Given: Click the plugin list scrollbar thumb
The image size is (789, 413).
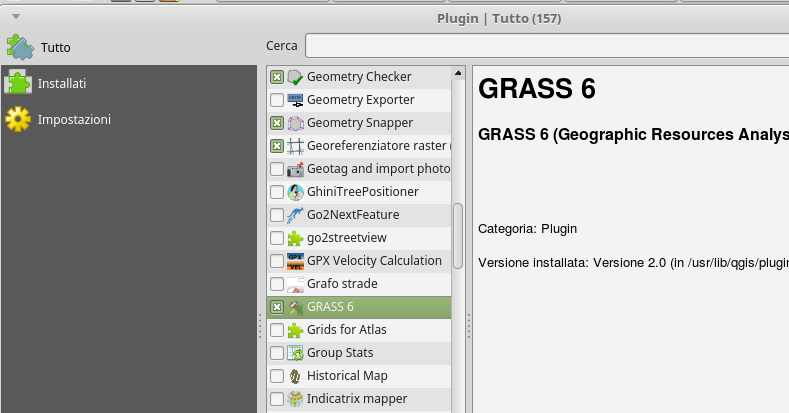Looking at the screenshot, I should click(458, 235).
